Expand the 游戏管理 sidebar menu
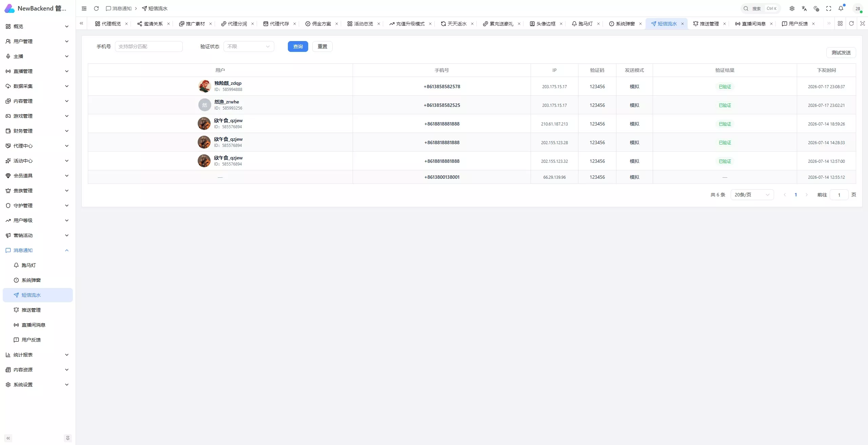This screenshot has width=868, height=445. (38, 116)
